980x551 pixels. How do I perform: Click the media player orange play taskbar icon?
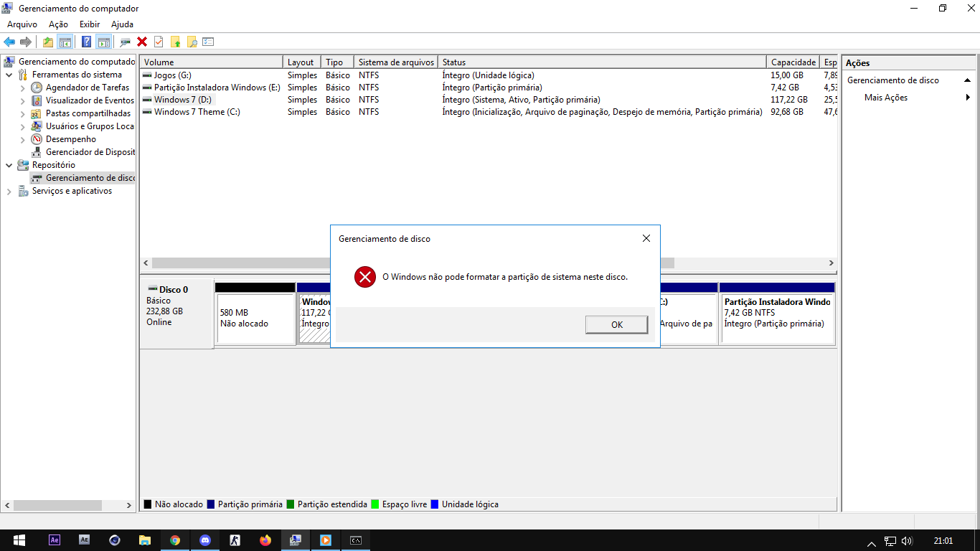[326, 540]
